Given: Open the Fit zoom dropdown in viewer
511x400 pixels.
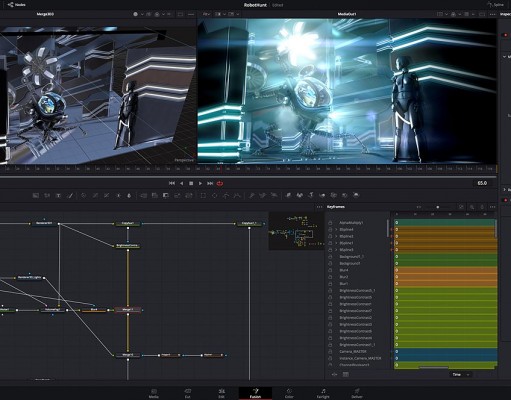Looking at the screenshot, I should (x=206, y=14).
